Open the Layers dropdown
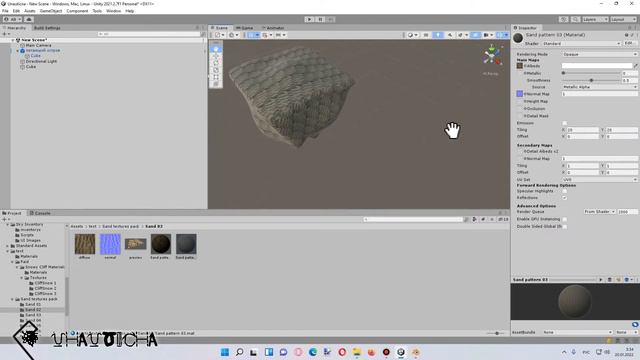 coord(595,19)
